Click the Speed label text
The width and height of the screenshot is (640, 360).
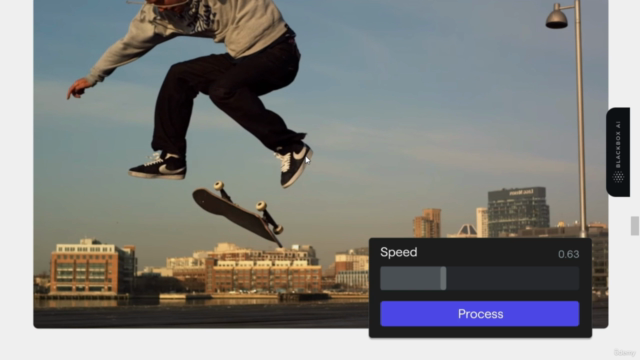pos(399,252)
